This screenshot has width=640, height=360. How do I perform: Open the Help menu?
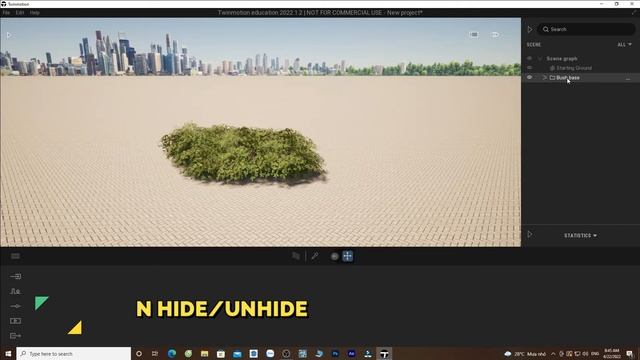[x=35, y=13]
